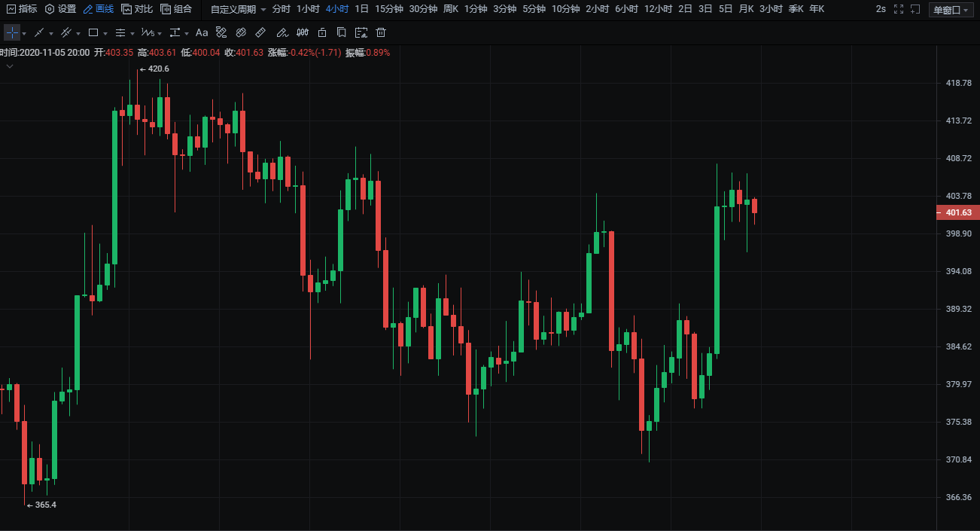
Task: Switch to the 1日 timeframe
Action: pos(361,9)
